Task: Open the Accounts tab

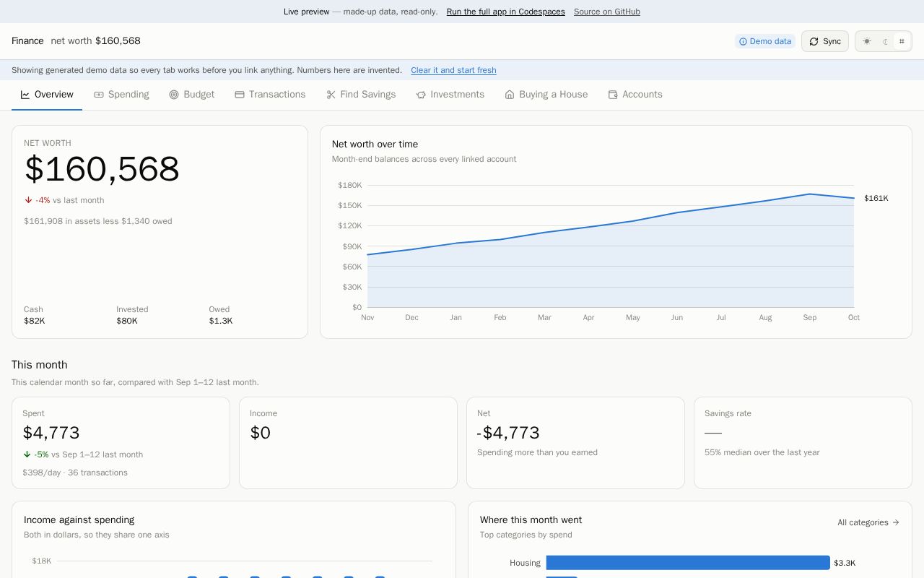Action: click(635, 95)
